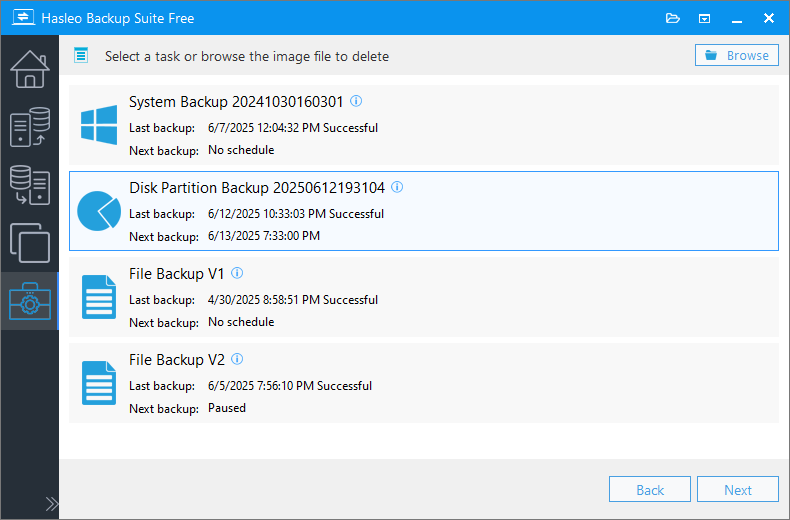
Task: Click the "Paused" status of File Backup V2
Action: pyautogui.click(x=227, y=408)
